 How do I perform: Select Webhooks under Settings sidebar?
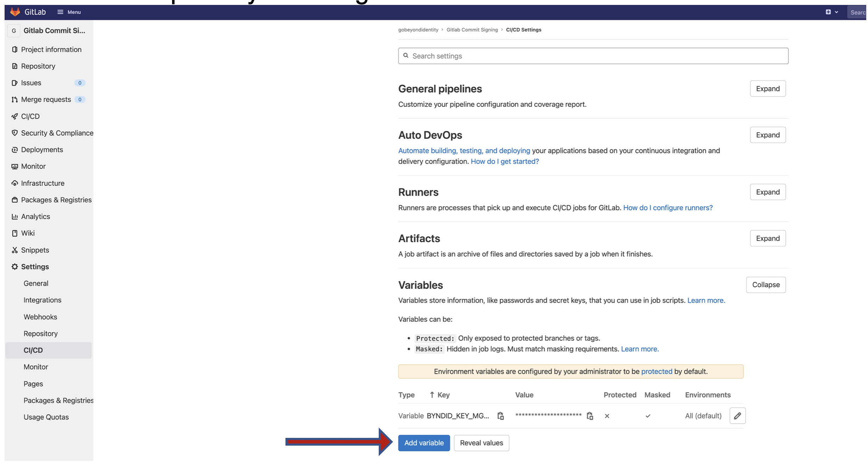pos(40,317)
